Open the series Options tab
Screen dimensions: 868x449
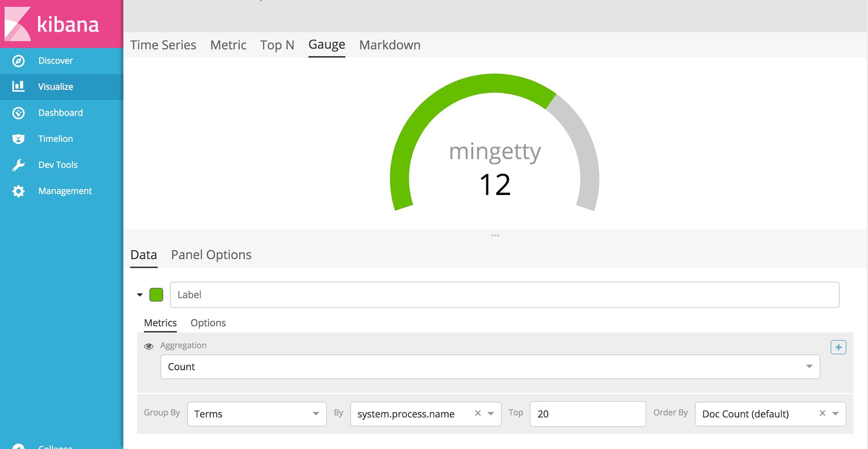(x=208, y=323)
